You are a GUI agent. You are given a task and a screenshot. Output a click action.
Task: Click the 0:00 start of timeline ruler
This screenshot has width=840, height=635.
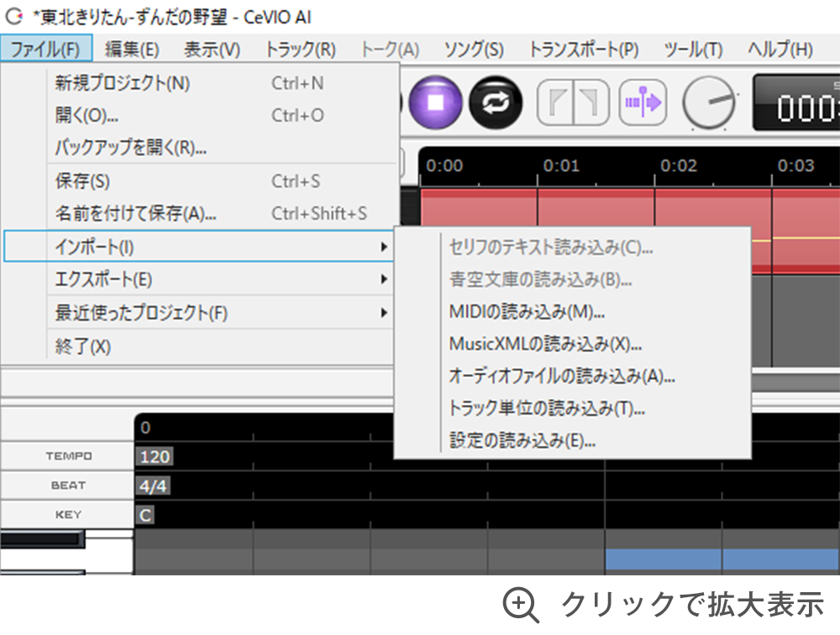pyautogui.click(x=444, y=165)
